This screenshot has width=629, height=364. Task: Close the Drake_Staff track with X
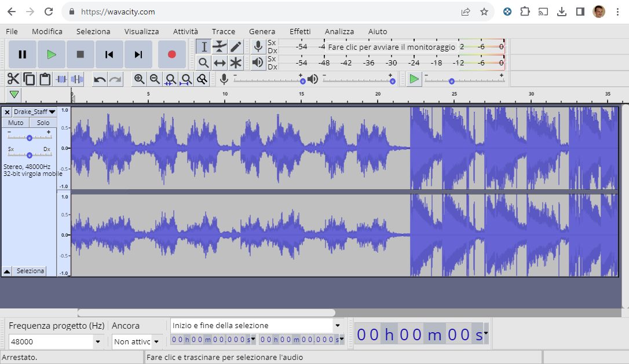[7, 112]
